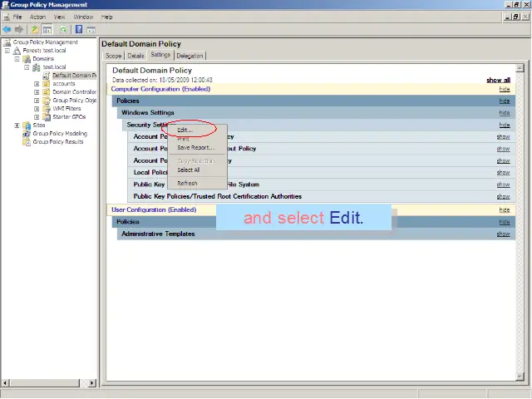Choose Save Report from context menu

[x=195, y=148]
